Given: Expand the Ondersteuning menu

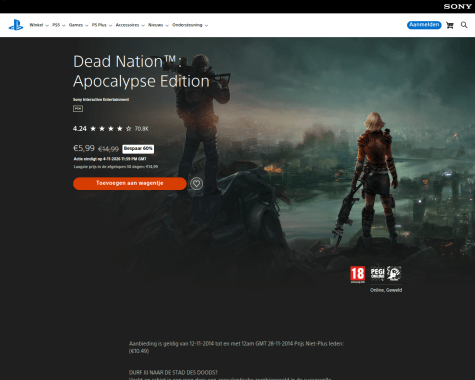Looking at the screenshot, I should 190,25.
